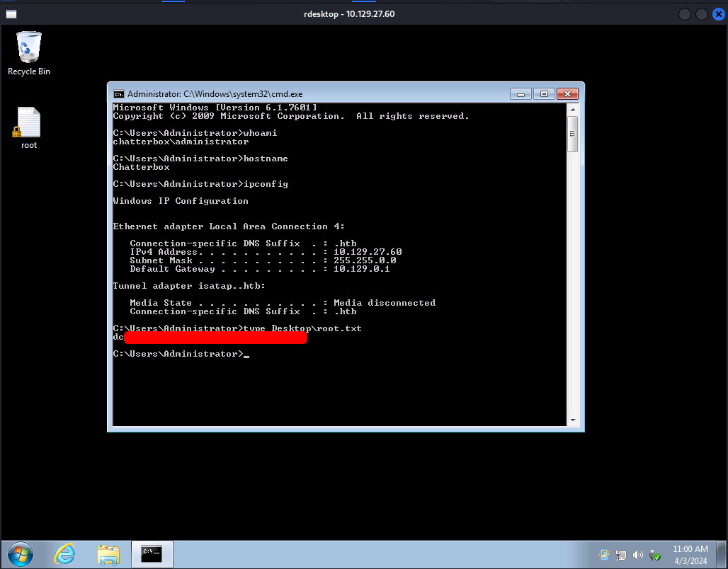Click the network icon in the system tray

point(621,555)
